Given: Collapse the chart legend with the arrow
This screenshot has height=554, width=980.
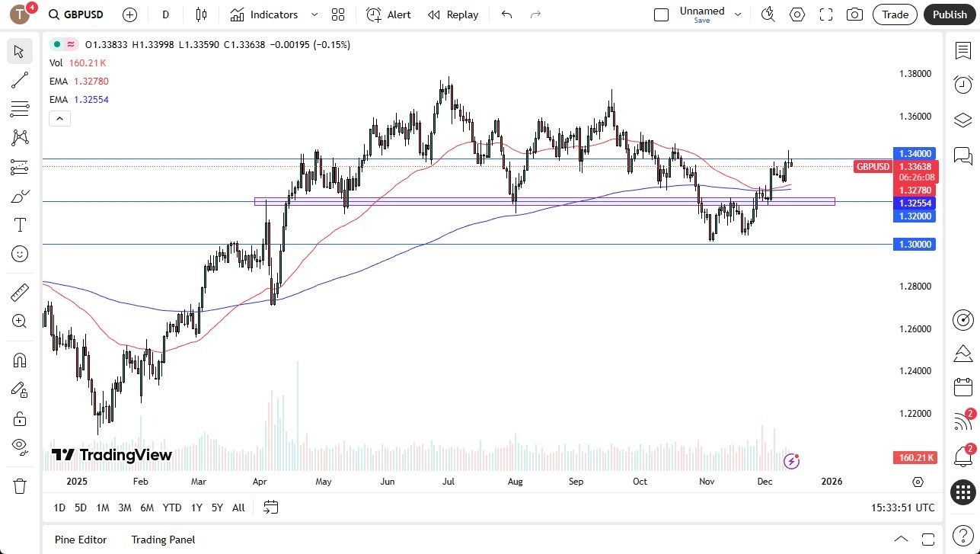Looking at the screenshot, I should point(59,118).
